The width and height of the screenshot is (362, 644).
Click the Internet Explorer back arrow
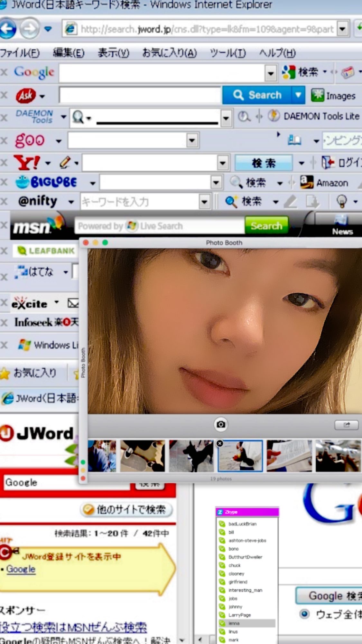[8, 29]
